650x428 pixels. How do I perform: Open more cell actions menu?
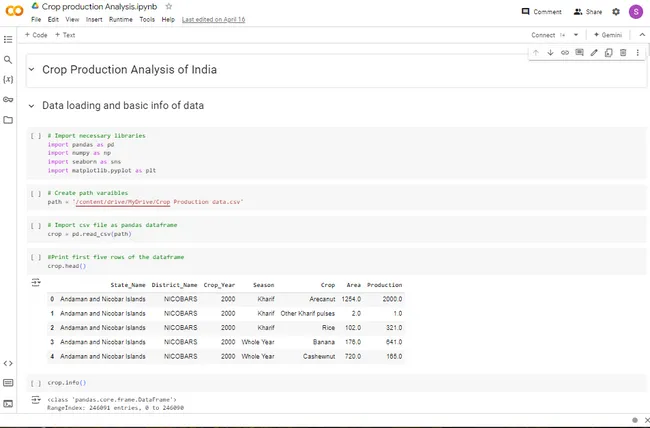click(x=638, y=53)
